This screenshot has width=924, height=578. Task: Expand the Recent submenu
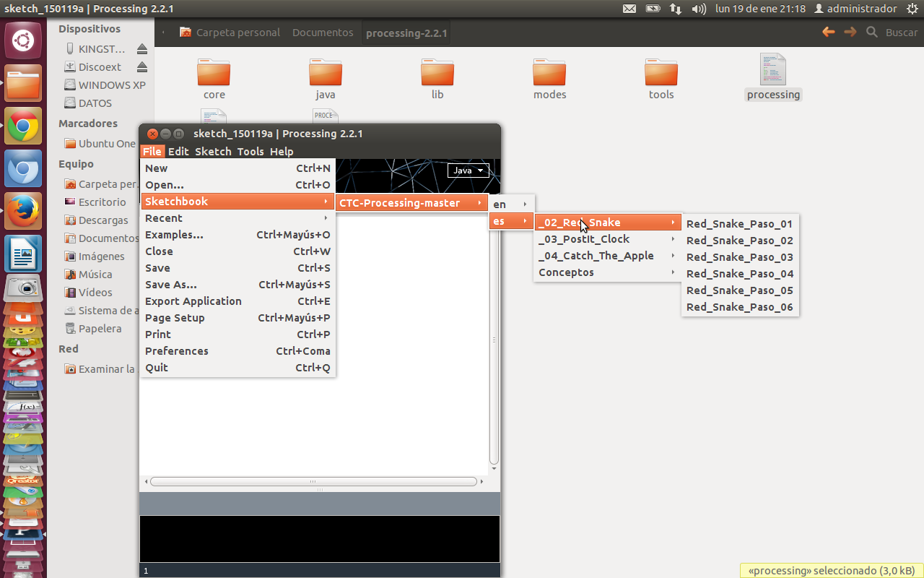click(x=237, y=218)
